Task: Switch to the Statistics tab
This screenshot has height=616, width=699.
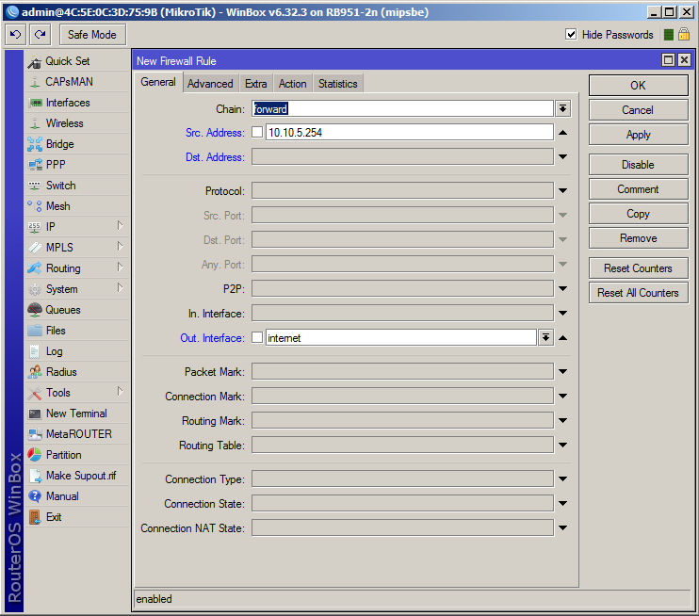Action: coord(338,84)
